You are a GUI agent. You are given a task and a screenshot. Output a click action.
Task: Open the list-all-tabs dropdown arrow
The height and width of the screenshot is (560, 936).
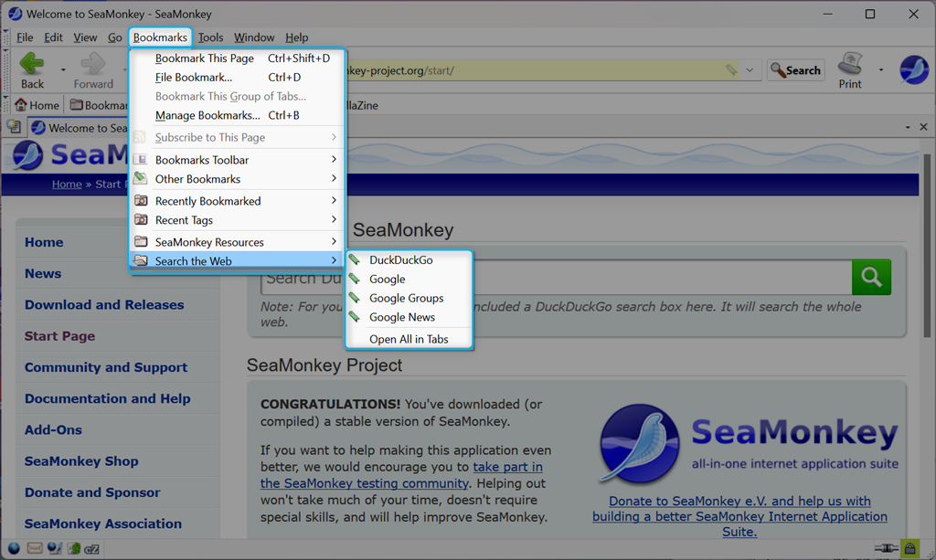[x=908, y=127]
